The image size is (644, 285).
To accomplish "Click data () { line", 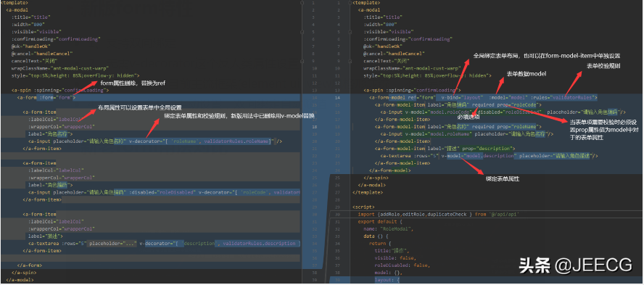I will coord(376,236).
